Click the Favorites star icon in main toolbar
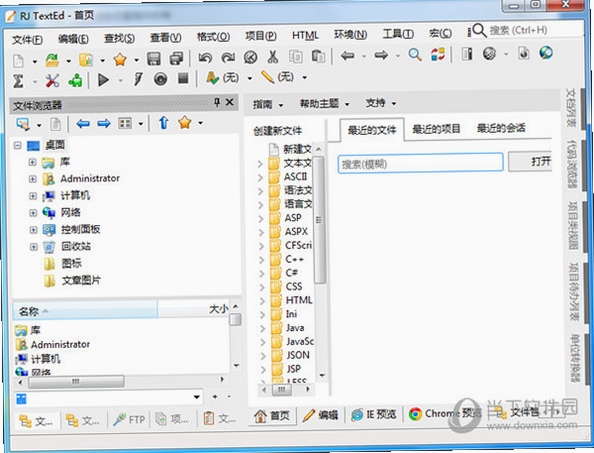The height and width of the screenshot is (453, 594). coord(120,59)
